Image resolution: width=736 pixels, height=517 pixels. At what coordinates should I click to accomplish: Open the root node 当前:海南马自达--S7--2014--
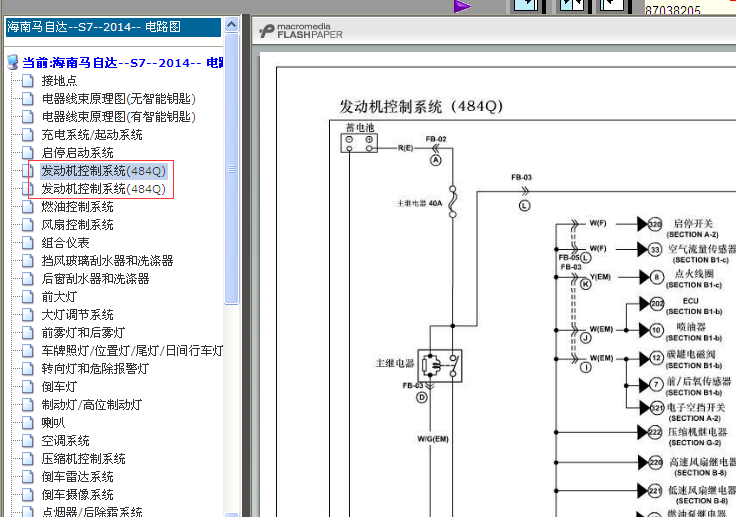pos(123,63)
